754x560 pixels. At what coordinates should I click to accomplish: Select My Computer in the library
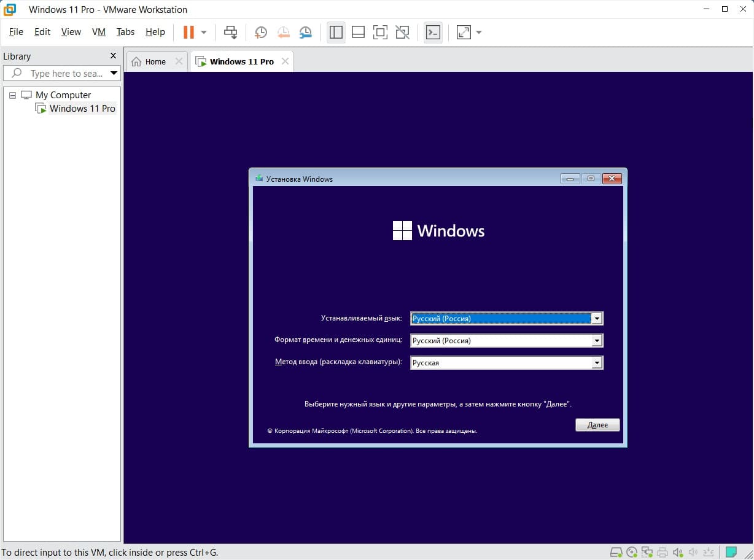(63, 95)
